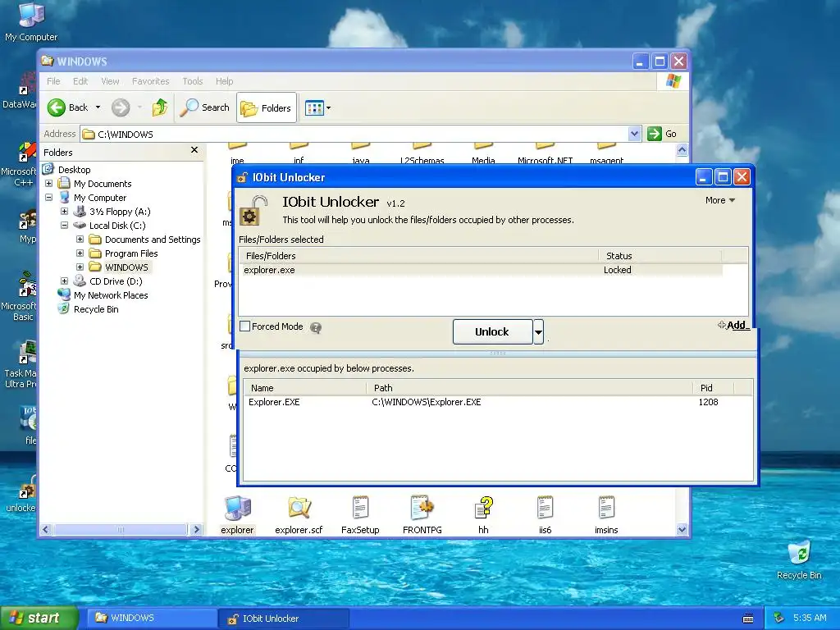Select My Network Places in tree
The width and height of the screenshot is (840, 630).
(111, 295)
